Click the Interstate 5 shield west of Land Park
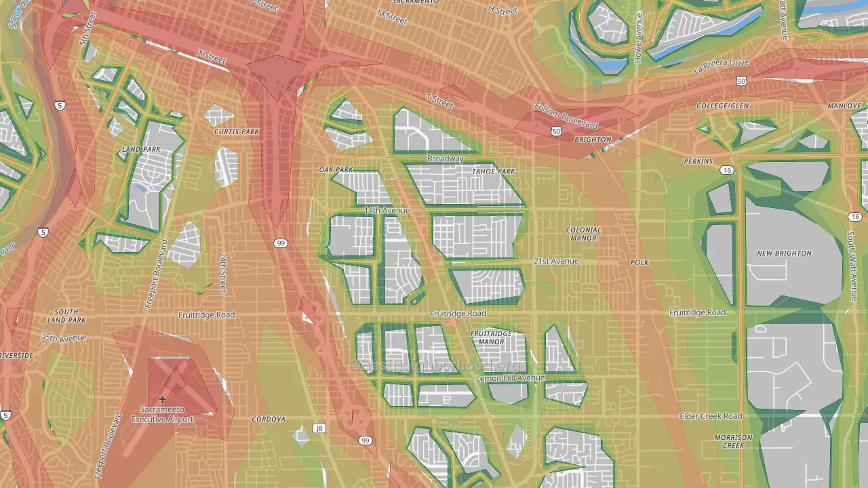 (x=43, y=232)
